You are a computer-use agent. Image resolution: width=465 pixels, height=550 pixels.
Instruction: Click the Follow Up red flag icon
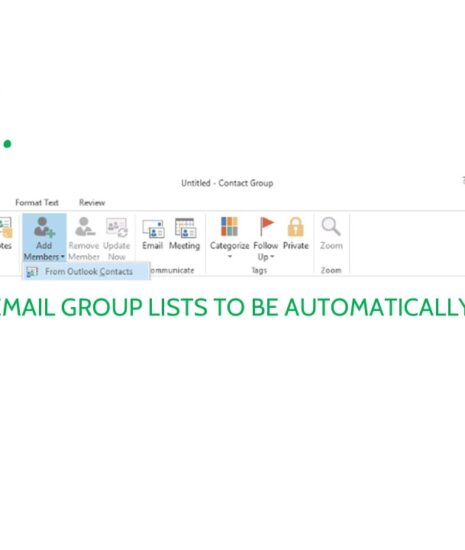[266, 226]
